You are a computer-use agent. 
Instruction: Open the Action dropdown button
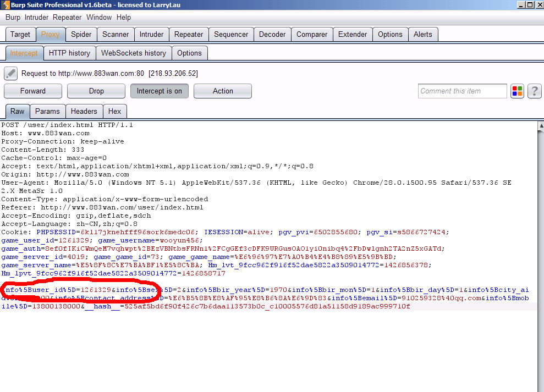coord(223,91)
